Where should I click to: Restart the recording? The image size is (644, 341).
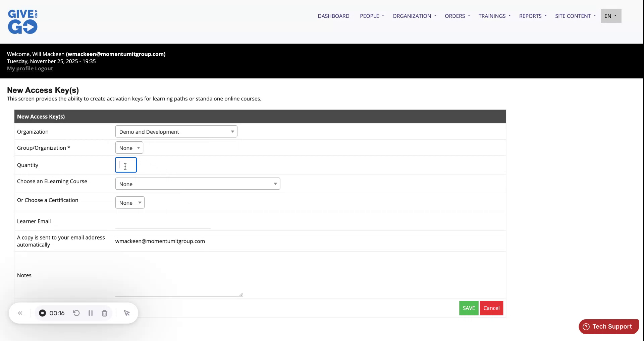(x=76, y=313)
